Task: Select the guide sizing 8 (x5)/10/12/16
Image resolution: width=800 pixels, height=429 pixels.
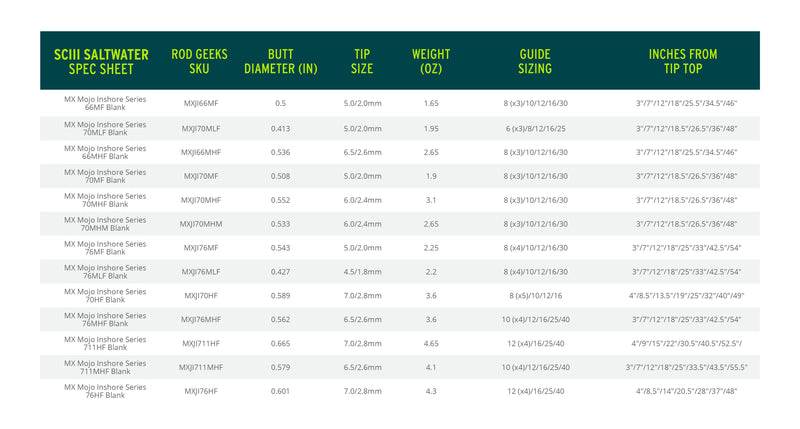Action: (x=535, y=296)
